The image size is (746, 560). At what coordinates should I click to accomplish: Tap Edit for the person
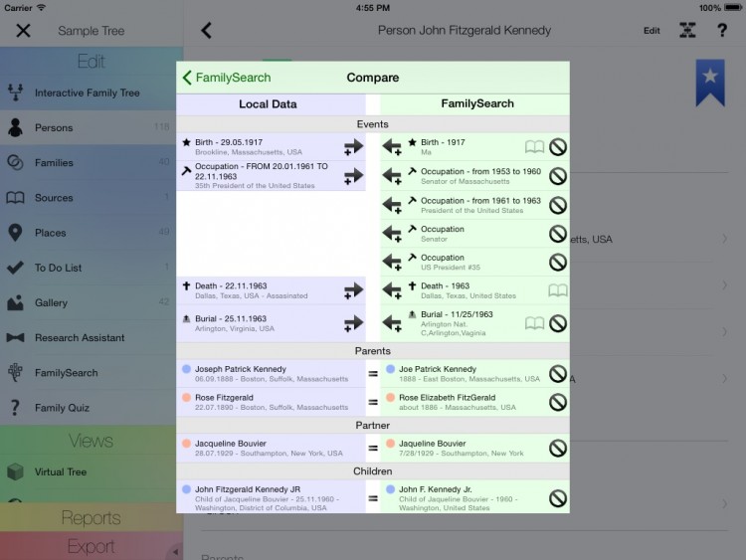pos(652,31)
